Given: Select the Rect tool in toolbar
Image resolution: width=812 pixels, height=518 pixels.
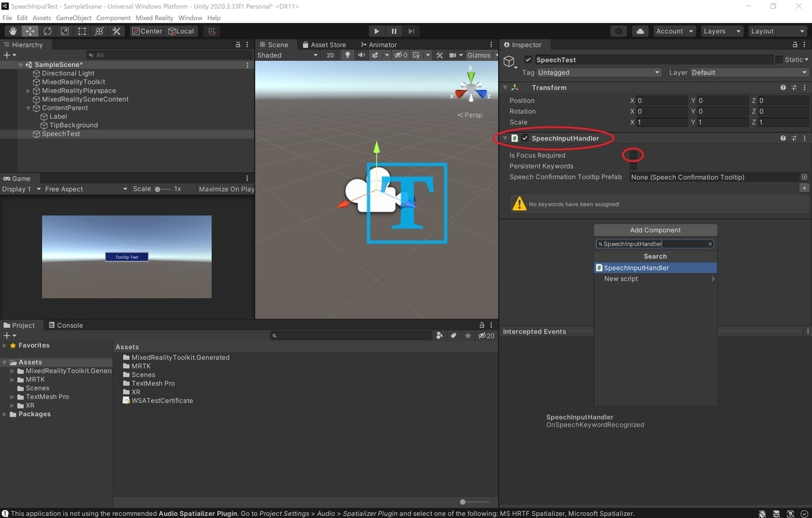Looking at the screenshot, I should click(x=82, y=31).
